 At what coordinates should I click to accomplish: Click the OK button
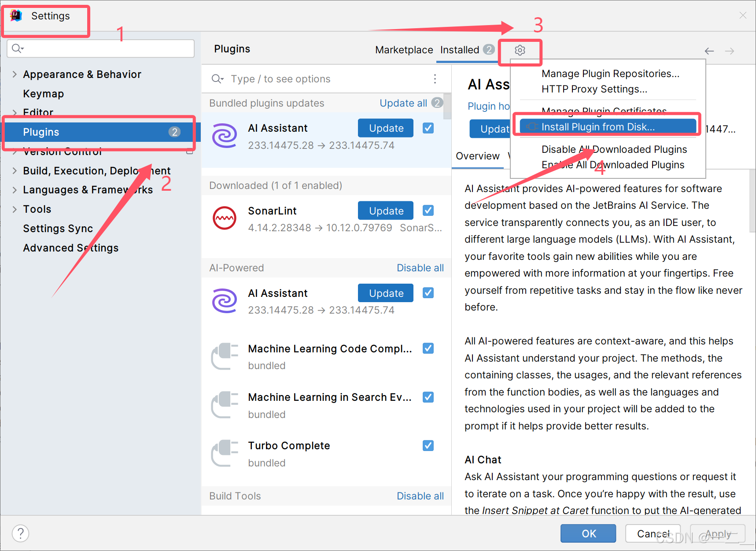click(x=588, y=533)
